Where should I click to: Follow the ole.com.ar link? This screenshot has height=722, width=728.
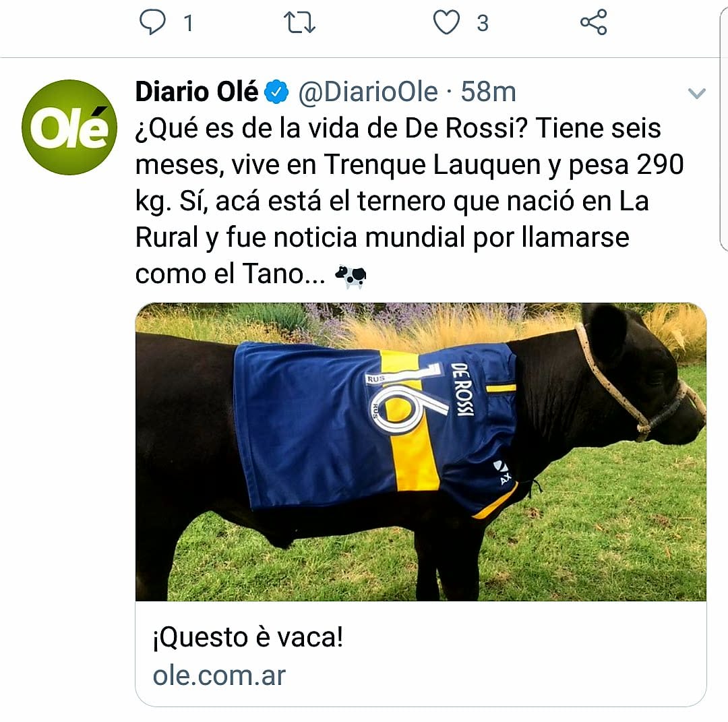pyautogui.click(x=219, y=675)
